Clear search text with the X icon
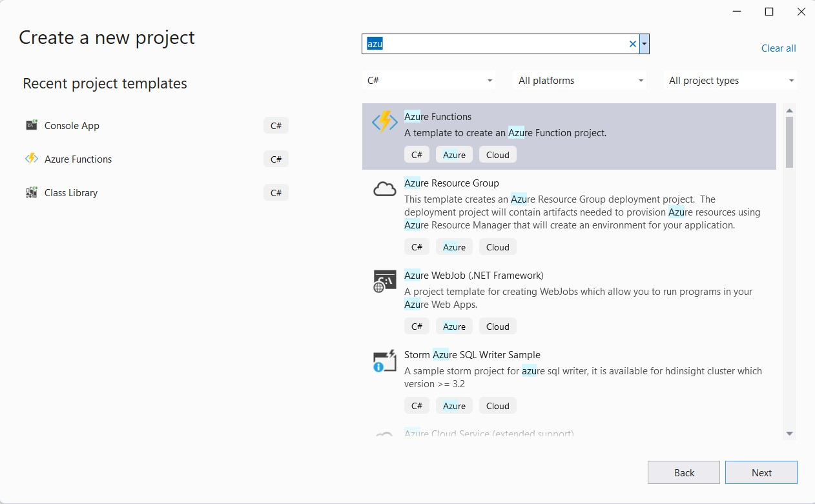This screenshot has height=504, width=815. [x=632, y=44]
